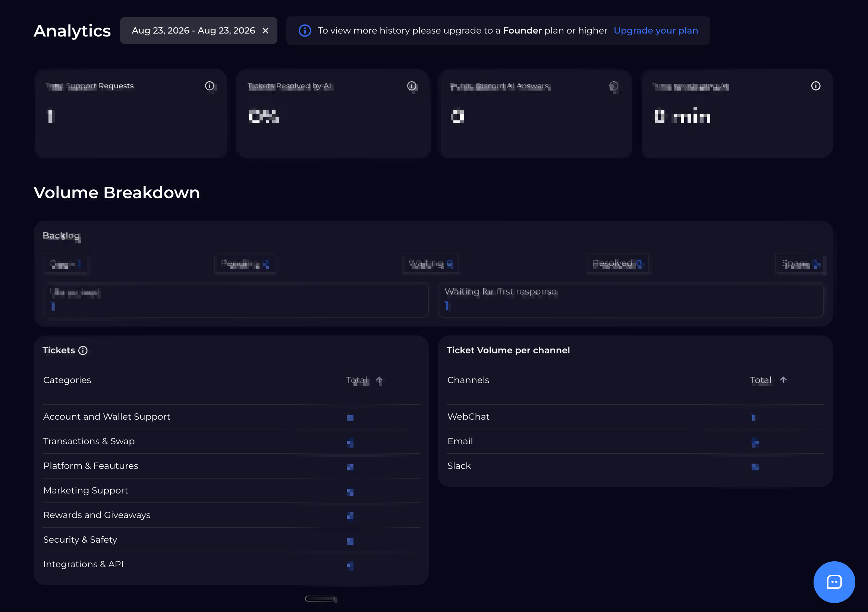Screen dimensions: 868x612
Task: Click the Total Support Requests card
Action: (130, 113)
